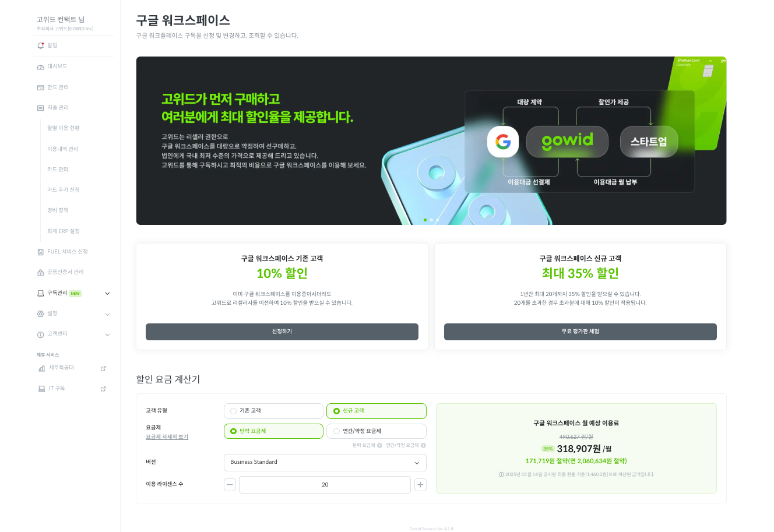Click the 지출 관리 list icon
Image resolution: width=774 pixels, height=532 pixels.
41,108
